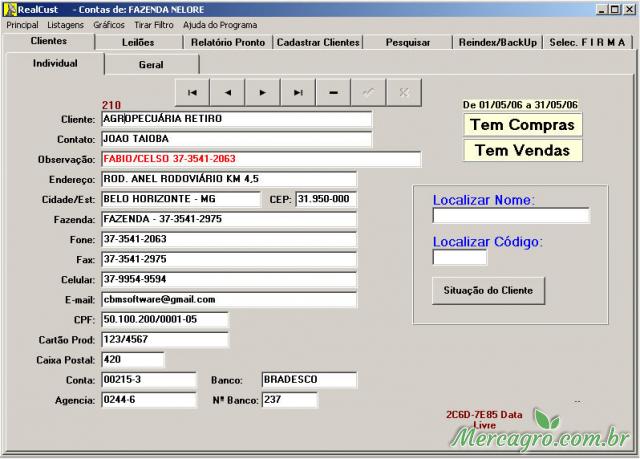This screenshot has height=459, width=640.
Task: Delete record with minus button
Action: (x=332, y=92)
